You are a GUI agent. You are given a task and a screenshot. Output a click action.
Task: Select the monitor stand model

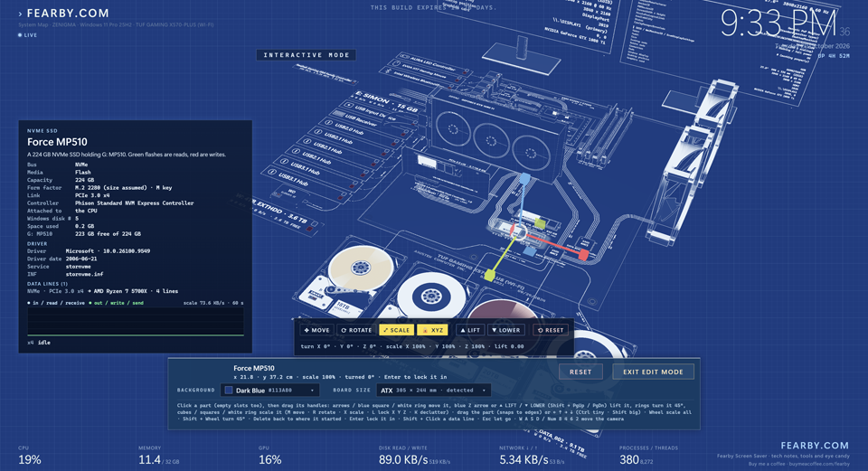point(521,55)
